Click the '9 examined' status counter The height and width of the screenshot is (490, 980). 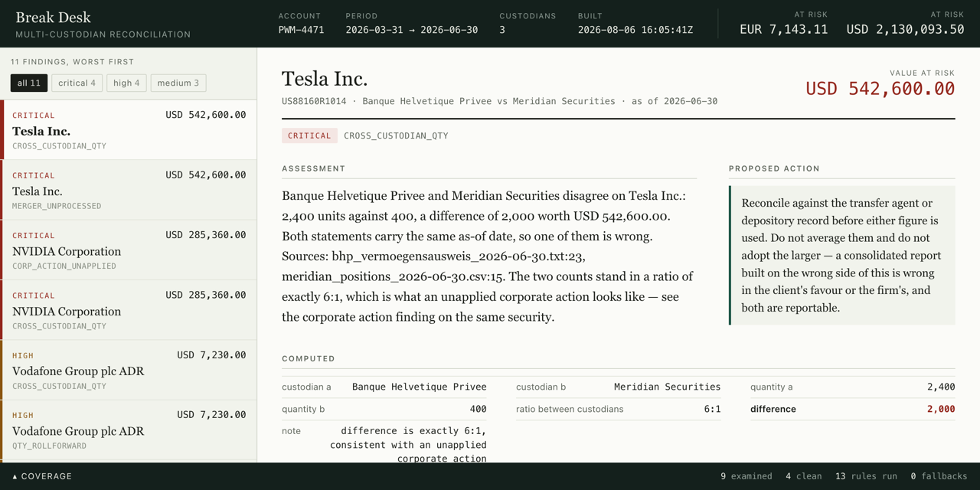[746, 476]
